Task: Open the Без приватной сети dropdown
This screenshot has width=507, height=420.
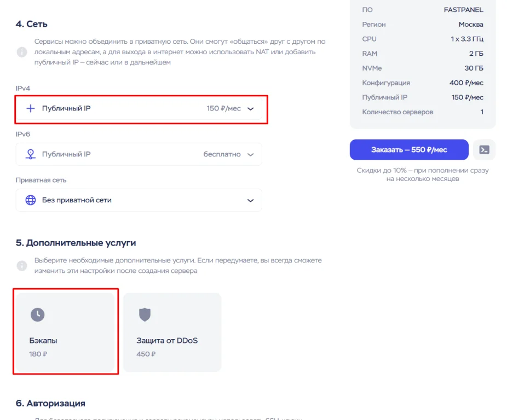Action: pos(250,200)
